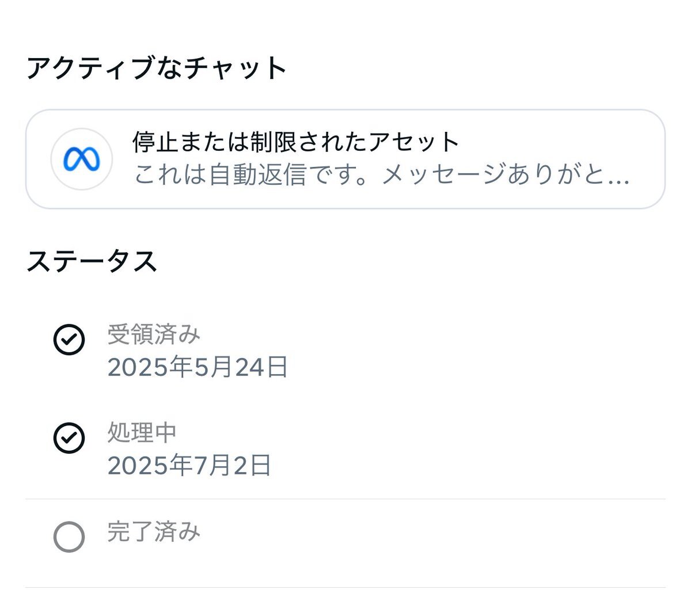Click the checkmark icon beside 受領済み
The height and width of the screenshot is (616, 691).
(x=69, y=340)
